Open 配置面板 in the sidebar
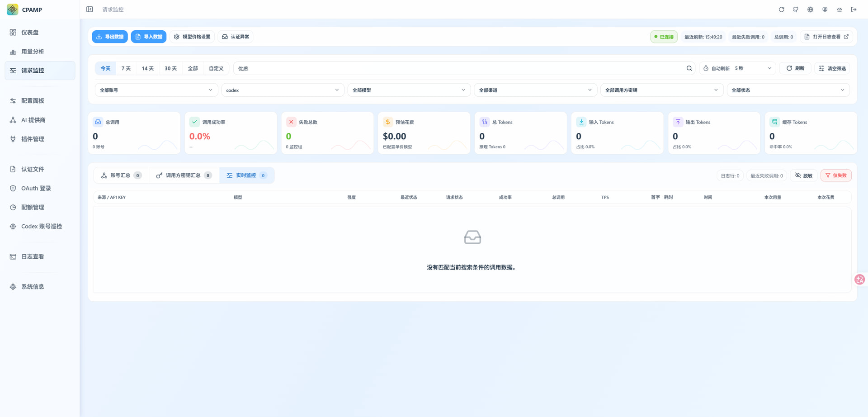 tap(40, 101)
